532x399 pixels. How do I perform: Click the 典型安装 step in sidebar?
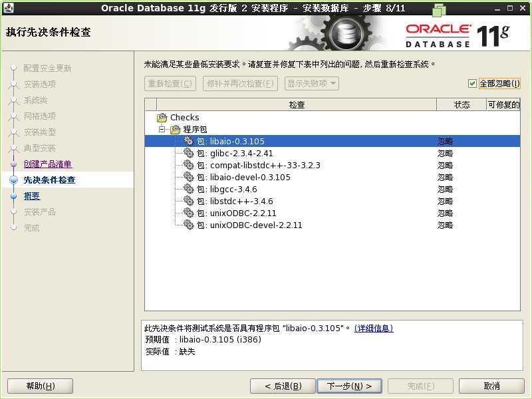[x=40, y=148]
